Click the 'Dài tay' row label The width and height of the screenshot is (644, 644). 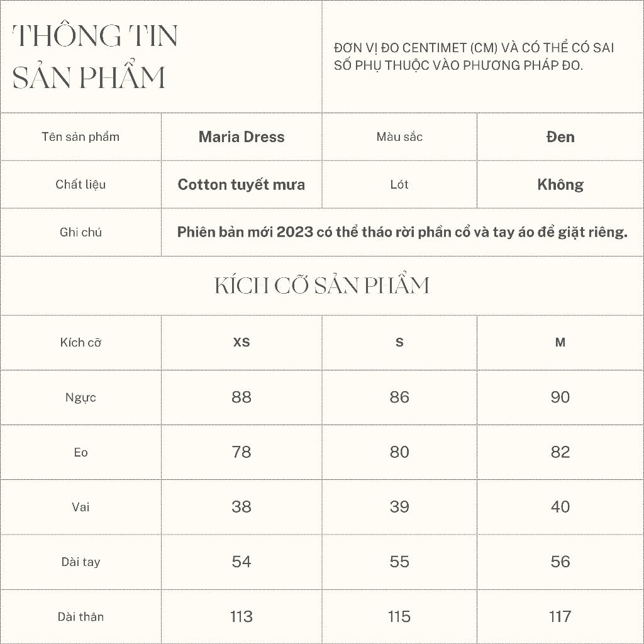(x=80, y=562)
